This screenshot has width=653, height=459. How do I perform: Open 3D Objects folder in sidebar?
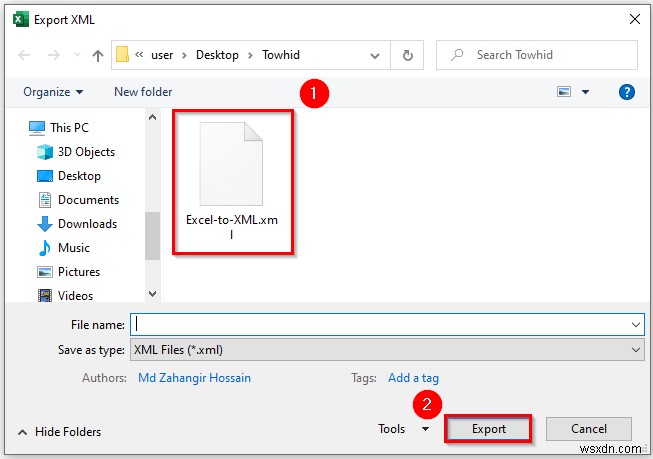(76, 152)
